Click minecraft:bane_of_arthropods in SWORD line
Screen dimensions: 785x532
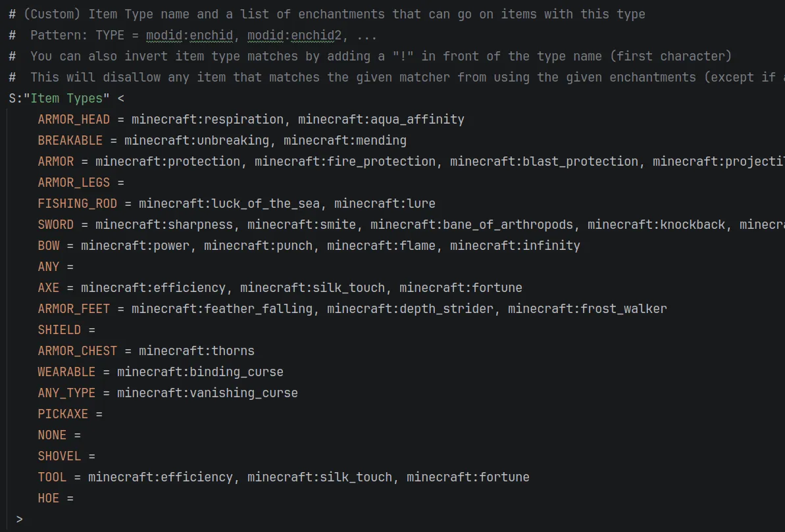[472, 225]
